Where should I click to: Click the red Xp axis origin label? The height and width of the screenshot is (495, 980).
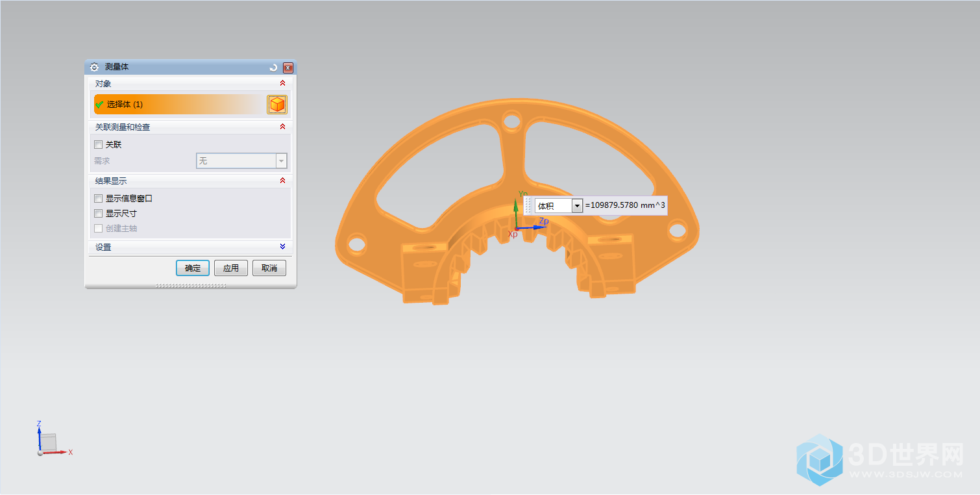(513, 234)
